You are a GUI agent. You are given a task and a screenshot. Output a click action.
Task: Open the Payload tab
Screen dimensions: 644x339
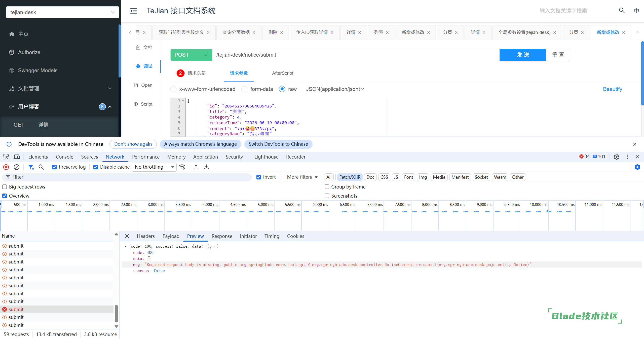pos(171,236)
